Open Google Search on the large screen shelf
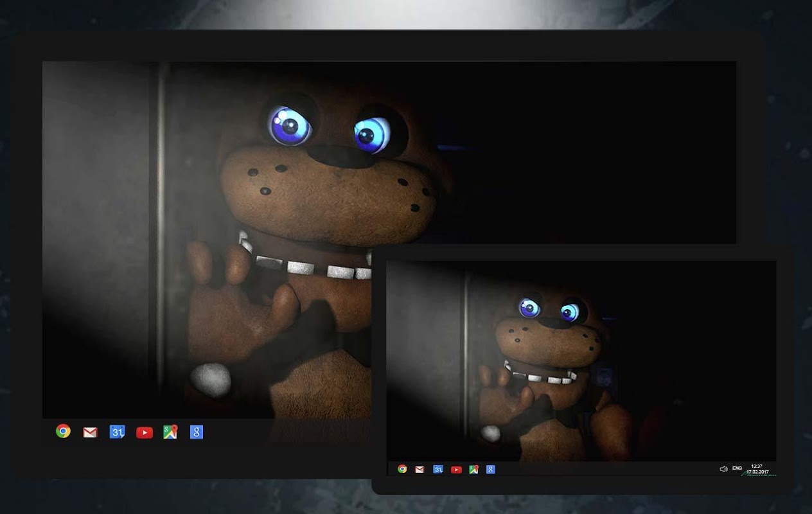This screenshot has height=514, width=812. 197,432
